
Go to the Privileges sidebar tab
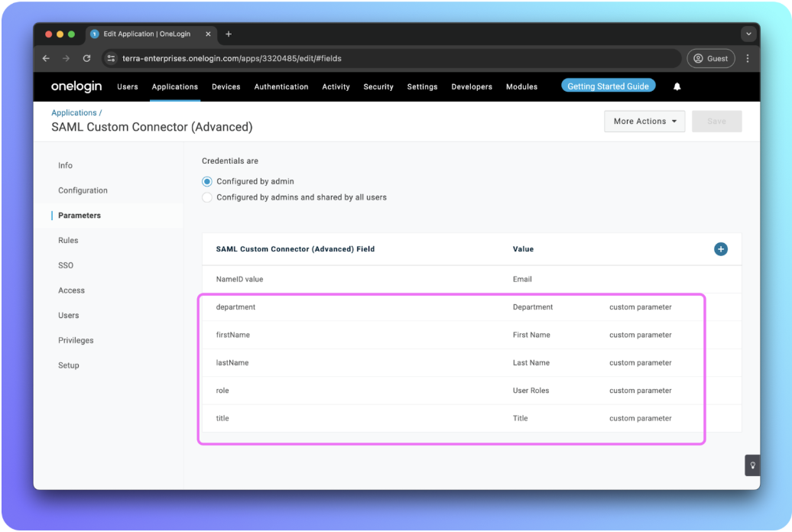(76, 340)
